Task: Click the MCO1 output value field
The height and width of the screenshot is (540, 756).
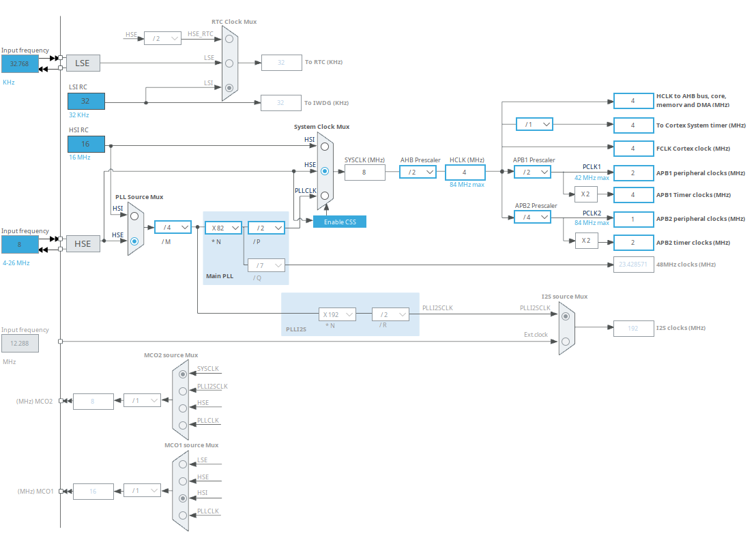Action: click(x=93, y=492)
